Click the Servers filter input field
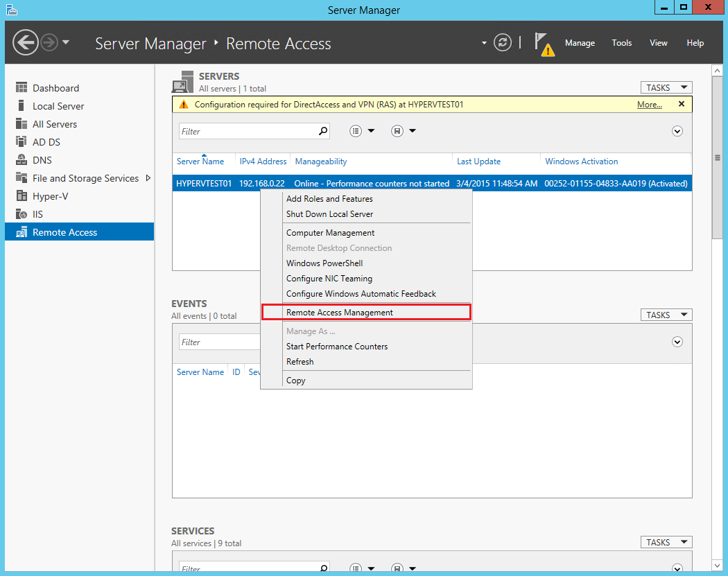728x576 pixels. 248,132
